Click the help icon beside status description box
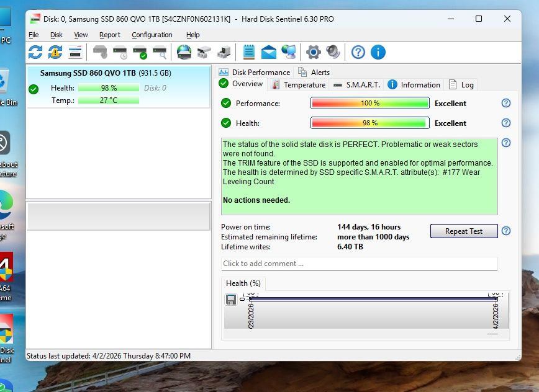 (506, 143)
